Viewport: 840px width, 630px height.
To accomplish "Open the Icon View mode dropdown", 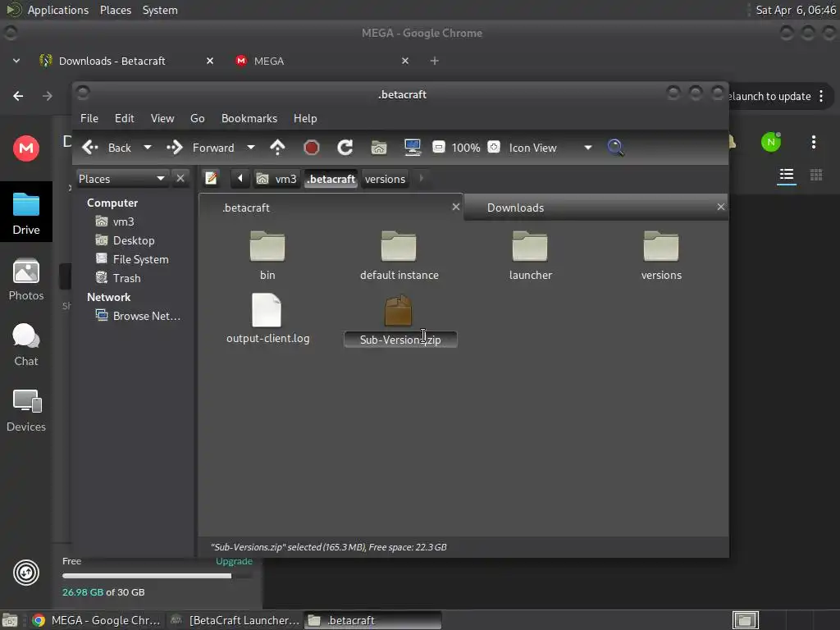I will click(x=550, y=148).
